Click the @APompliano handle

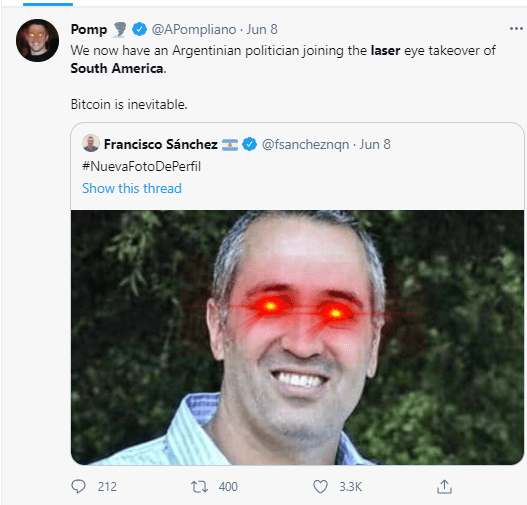(x=194, y=30)
